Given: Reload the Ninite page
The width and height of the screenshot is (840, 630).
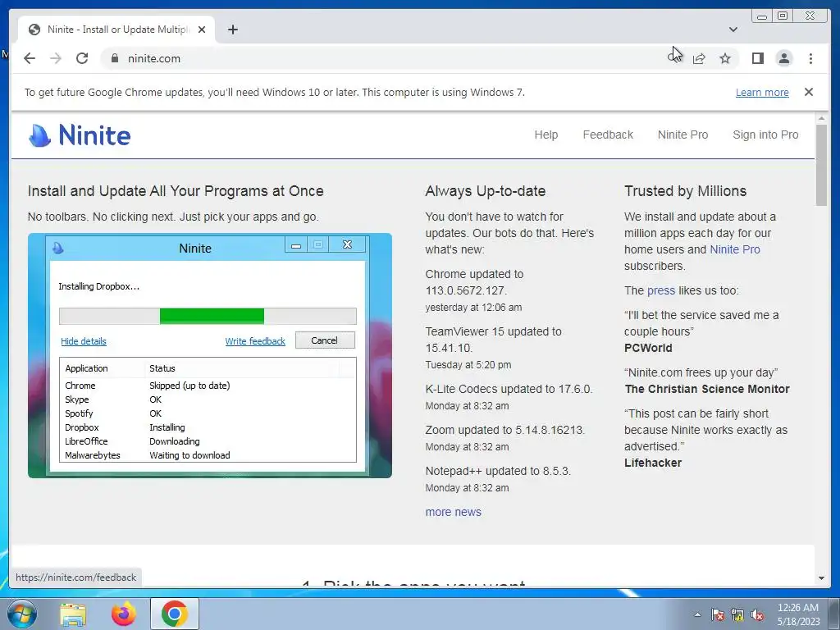Looking at the screenshot, I should [82, 58].
